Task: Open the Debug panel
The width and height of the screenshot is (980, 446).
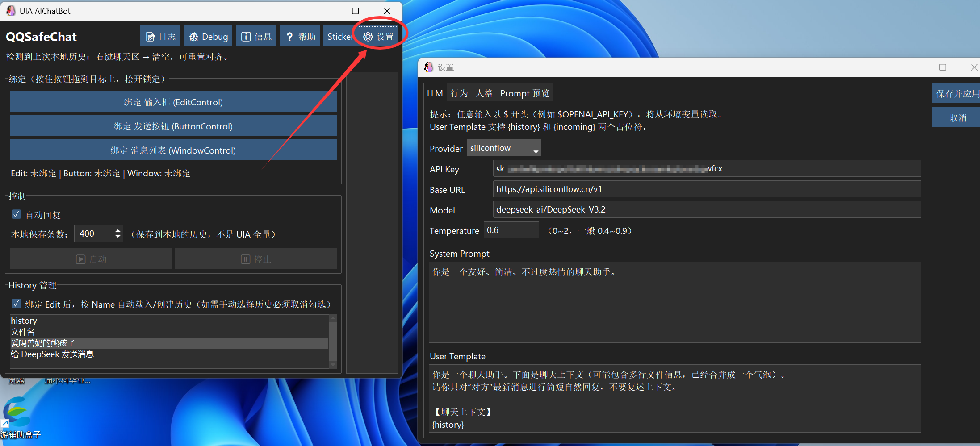Action: tap(208, 36)
